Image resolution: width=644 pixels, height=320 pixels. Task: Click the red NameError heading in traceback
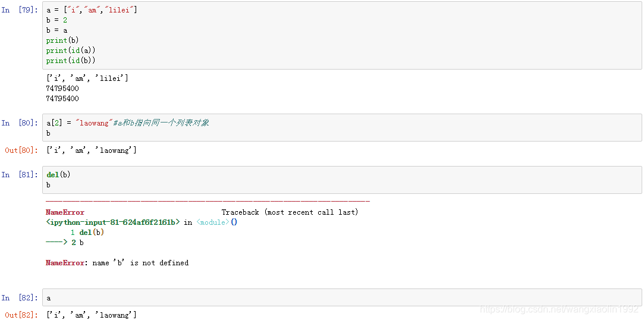click(65, 212)
